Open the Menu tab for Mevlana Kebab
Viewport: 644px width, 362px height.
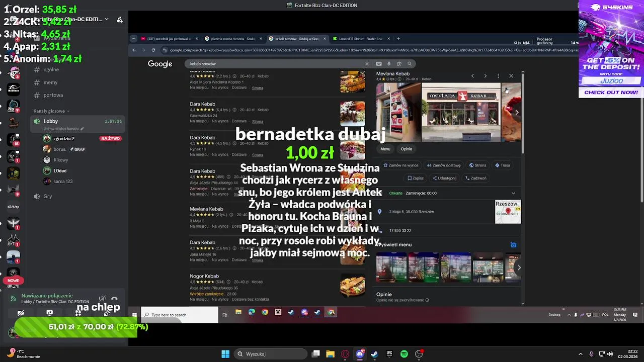pyautogui.click(x=385, y=149)
